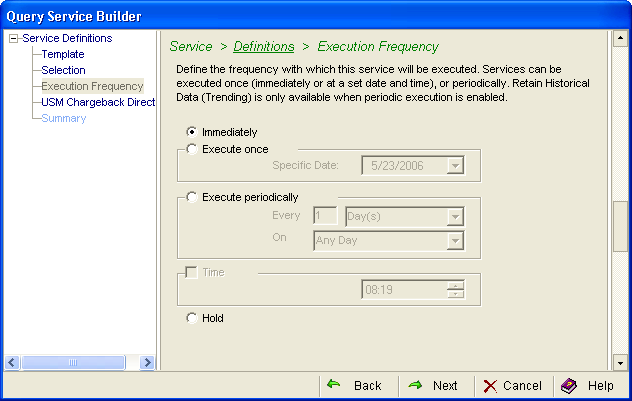
Task: Click the Service Definitions root label
Action: pos(67,38)
